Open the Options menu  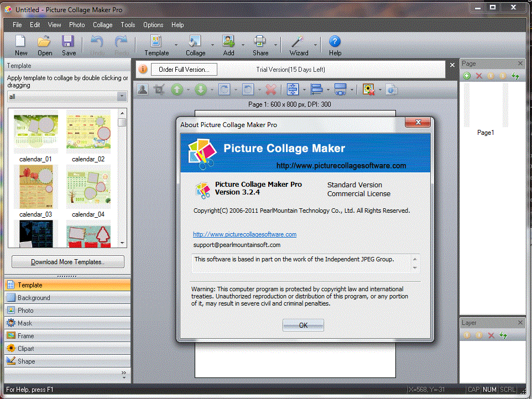click(x=153, y=25)
